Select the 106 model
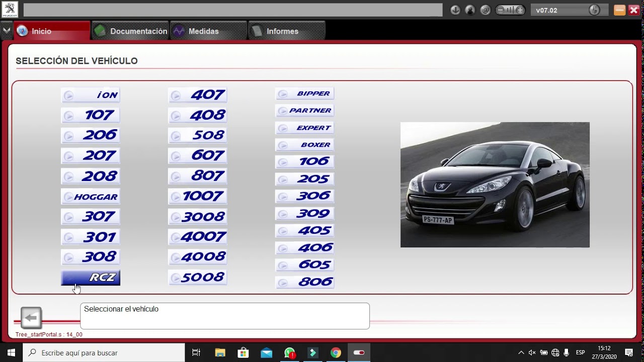 click(305, 162)
